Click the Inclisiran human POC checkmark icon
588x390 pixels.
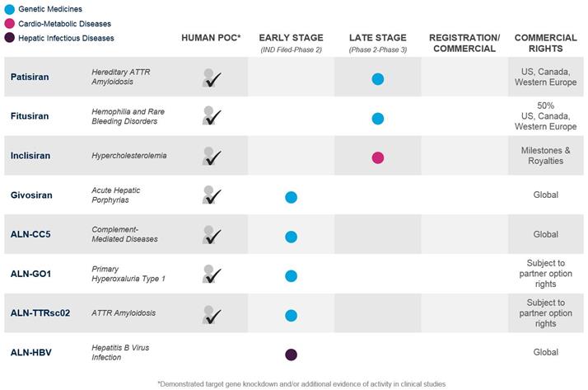coord(212,157)
